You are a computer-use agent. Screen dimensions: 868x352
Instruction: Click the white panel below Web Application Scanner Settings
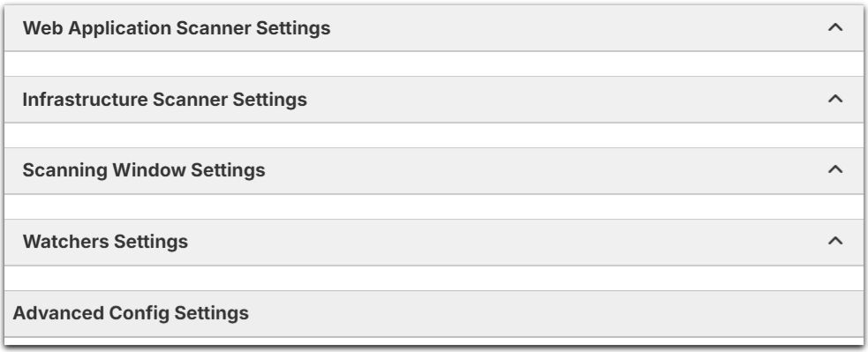(x=434, y=64)
